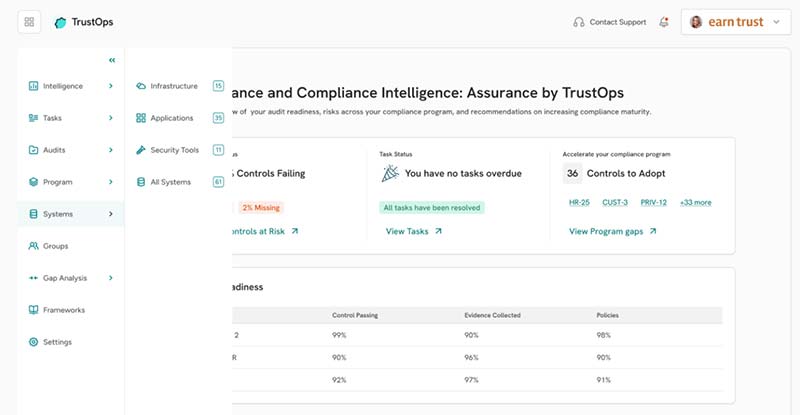The image size is (800, 415).
Task: Click the 36 controls count badge
Action: (572, 174)
